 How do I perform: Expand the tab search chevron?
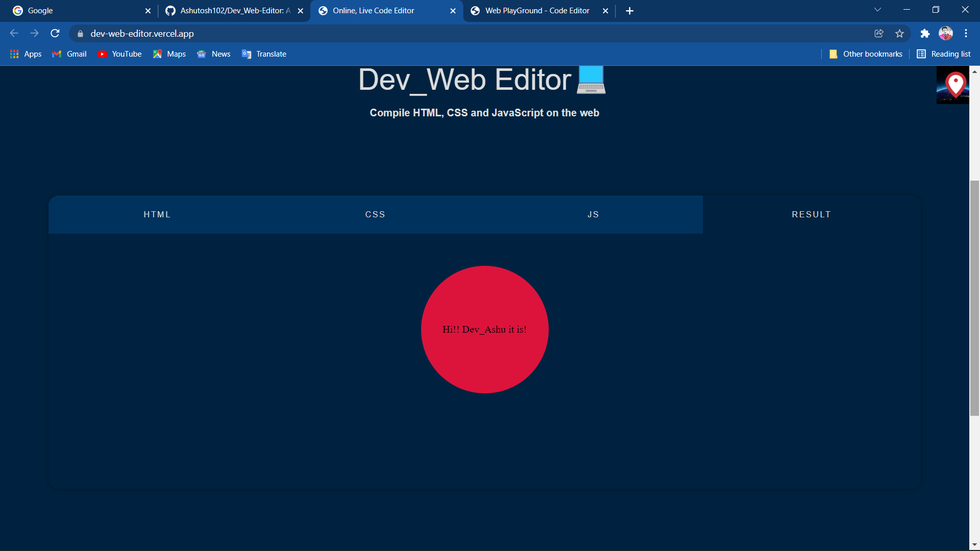(877, 10)
